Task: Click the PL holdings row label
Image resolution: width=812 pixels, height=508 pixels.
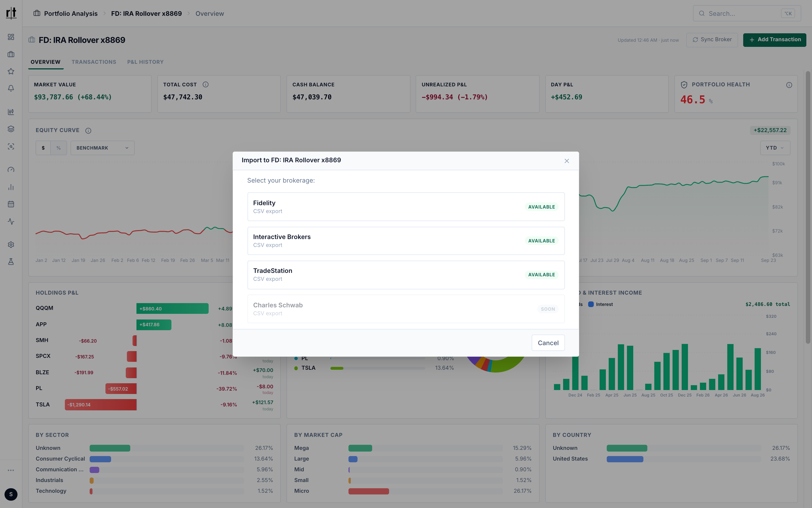Action: tap(39, 388)
